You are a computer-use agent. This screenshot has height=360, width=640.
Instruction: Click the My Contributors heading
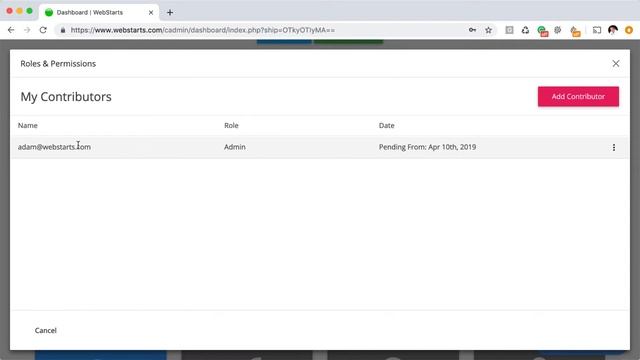tap(66, 97)
